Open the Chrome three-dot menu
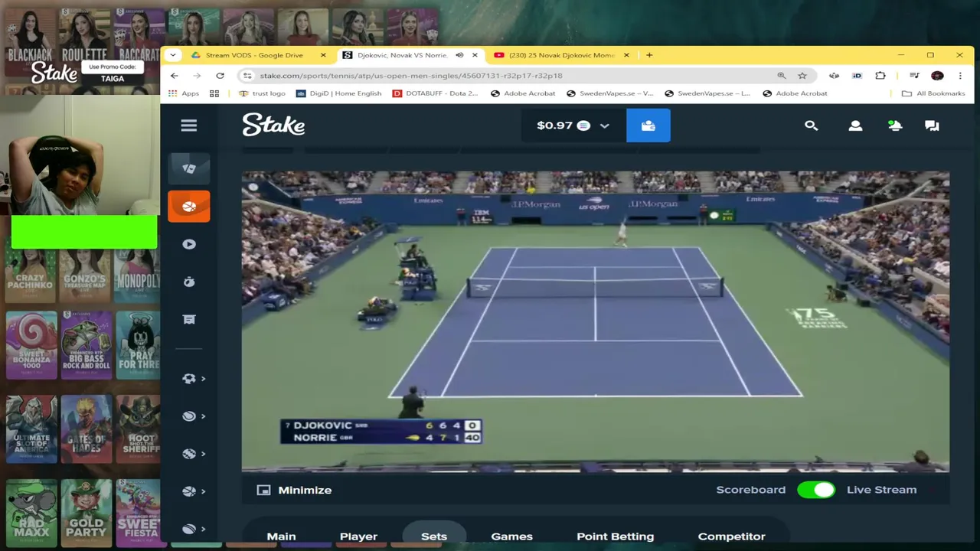Screen dimensions: 980x551 tap(960, 76)
